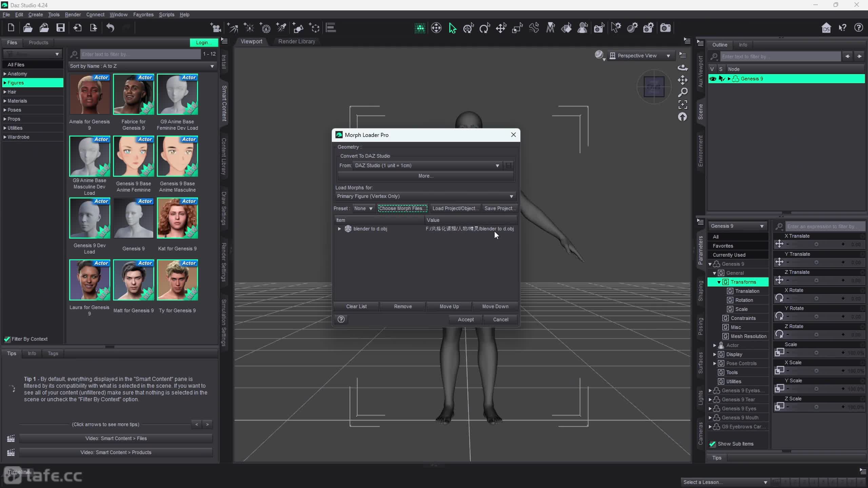Click the viewport zoom magnifier icon
868x488 pixels.
[683, 92]
